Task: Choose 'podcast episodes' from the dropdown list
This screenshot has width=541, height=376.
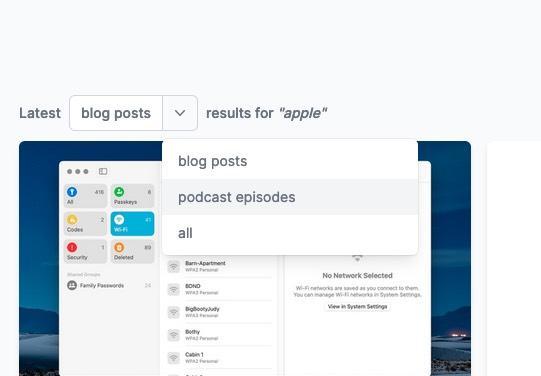Action: (290, 197)
